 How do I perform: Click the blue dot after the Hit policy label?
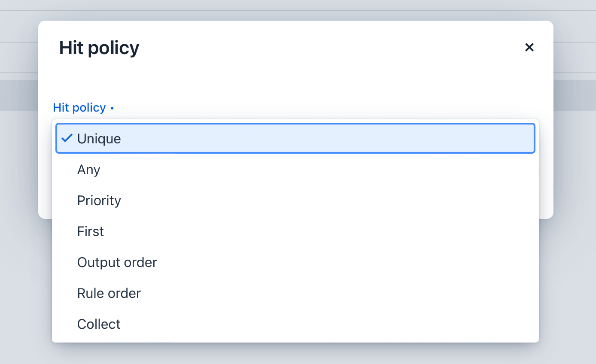click(112, 108)
